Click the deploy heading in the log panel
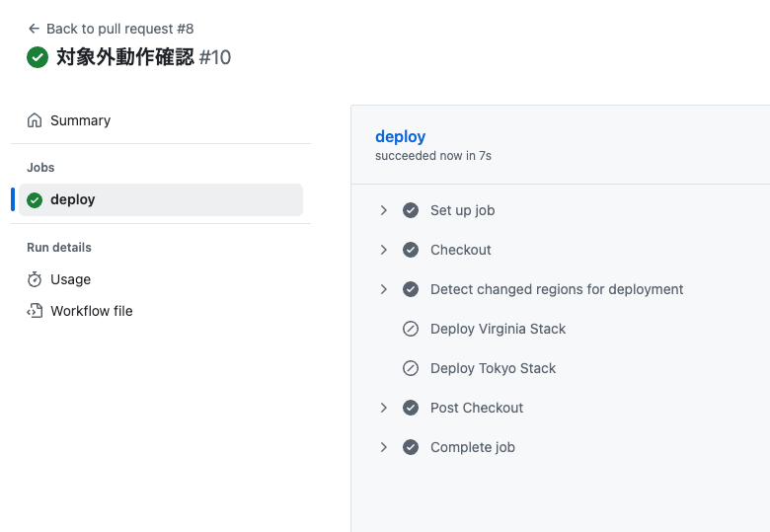 click(400, 136)
